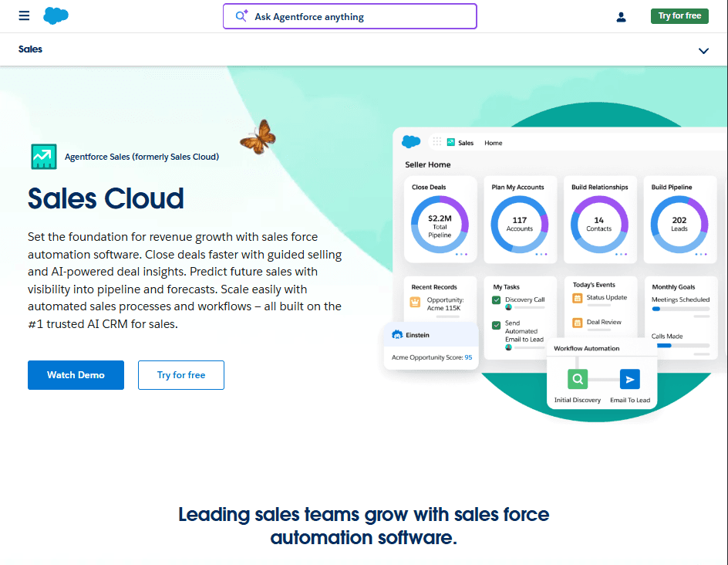
Task: Toggle the Discovery Call task checkbox
Action: pos(497,300)
